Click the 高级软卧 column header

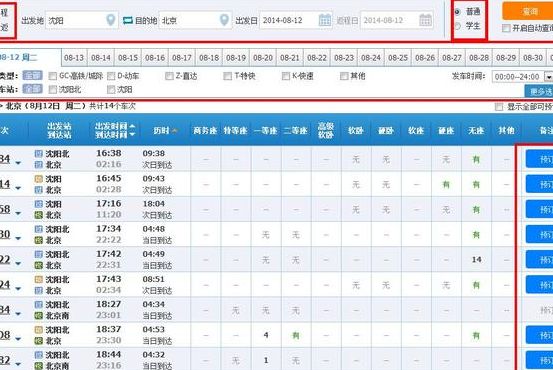tap(326, 131)
